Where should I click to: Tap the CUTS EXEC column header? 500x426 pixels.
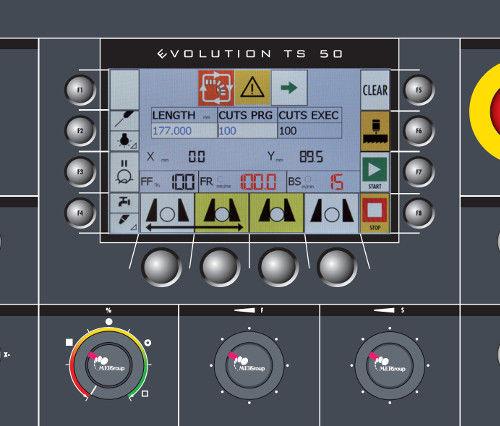click(x=310, y=115)
